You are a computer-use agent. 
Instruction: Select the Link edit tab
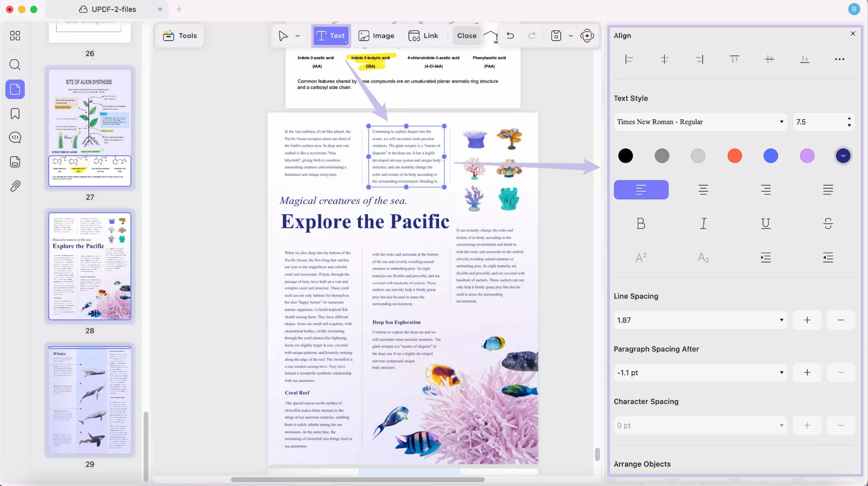pyautogui.click(x=423, y=35)
